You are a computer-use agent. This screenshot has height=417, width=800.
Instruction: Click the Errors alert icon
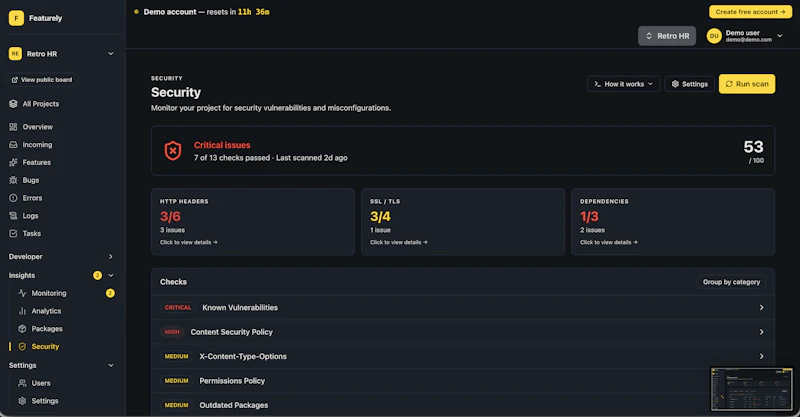coord(13,198)
